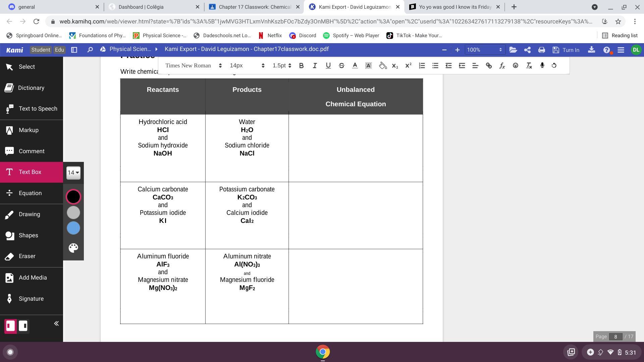Open the Kami share icon
This screenshot has height=362, width=644.
tap(527, 50)
